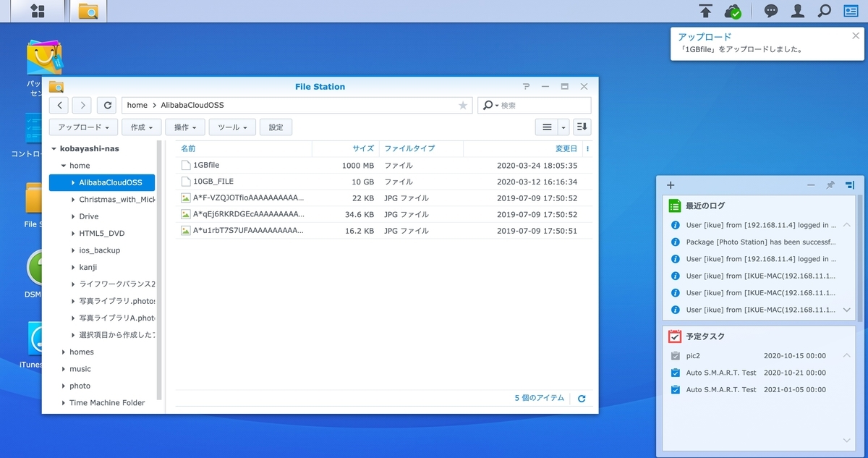Select the 10GB_FILE row
Viewport: 868px width, 458px height.
pos(383,182)
